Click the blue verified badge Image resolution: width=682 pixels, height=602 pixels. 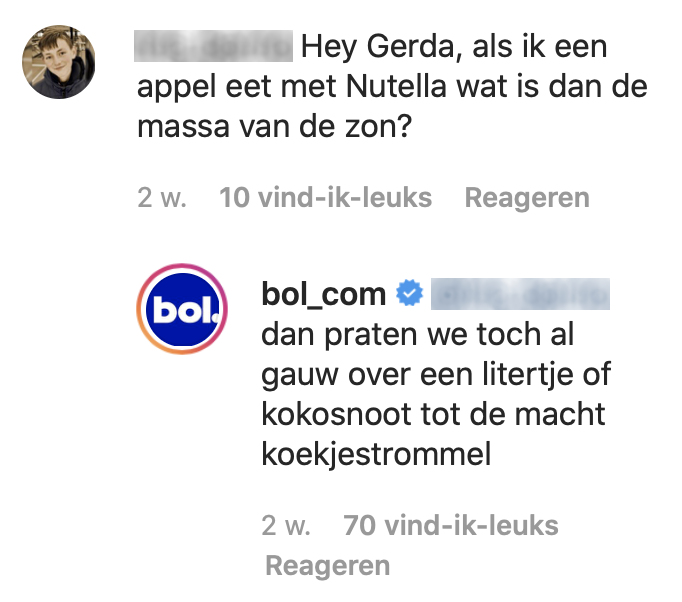(411, 293)
